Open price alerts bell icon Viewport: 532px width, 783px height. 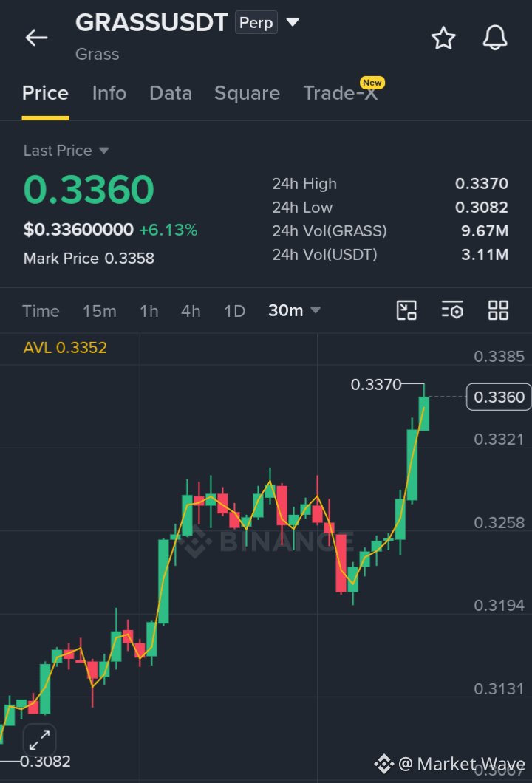495,38
